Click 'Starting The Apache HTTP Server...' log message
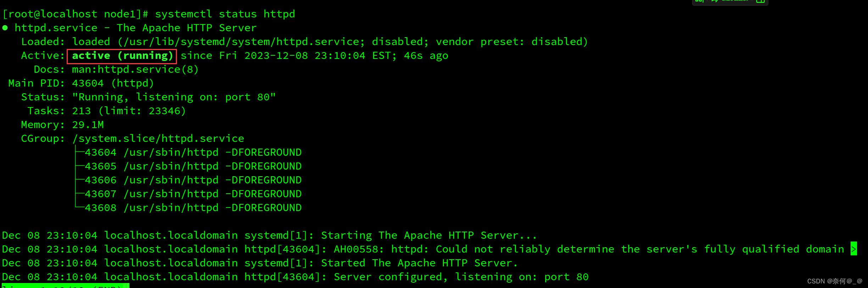 coord(429,236)
